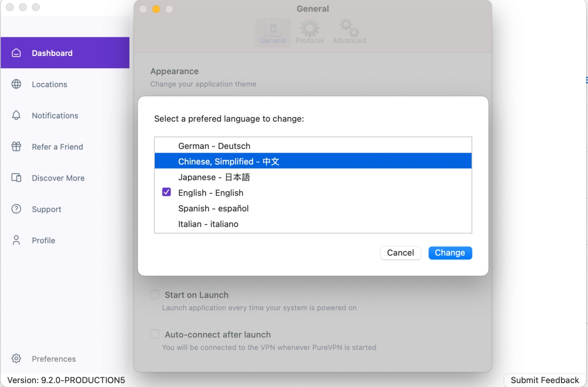Open Refer a Friend page
This screenshot has width=588, height=387.
click(65, 147)
